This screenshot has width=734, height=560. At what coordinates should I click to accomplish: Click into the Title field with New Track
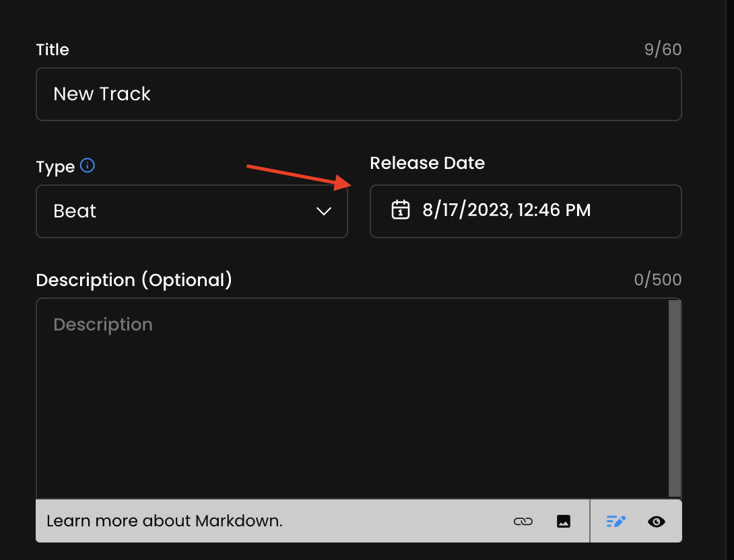point(358,94)
